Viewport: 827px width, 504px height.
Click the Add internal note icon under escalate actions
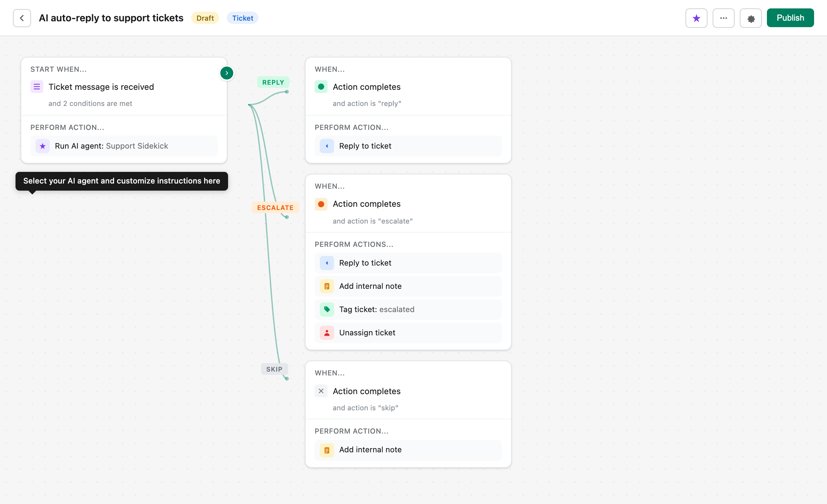[x=327, y=286]
